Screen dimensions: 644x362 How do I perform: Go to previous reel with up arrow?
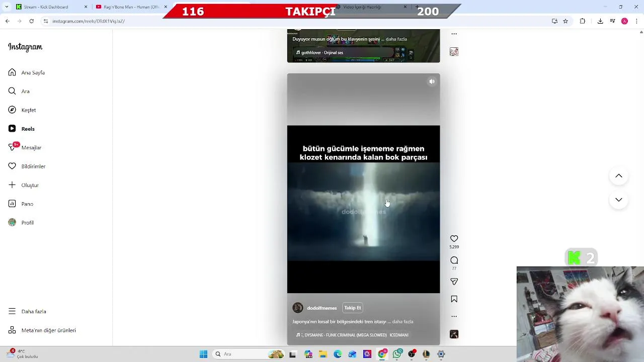(619, 176)
